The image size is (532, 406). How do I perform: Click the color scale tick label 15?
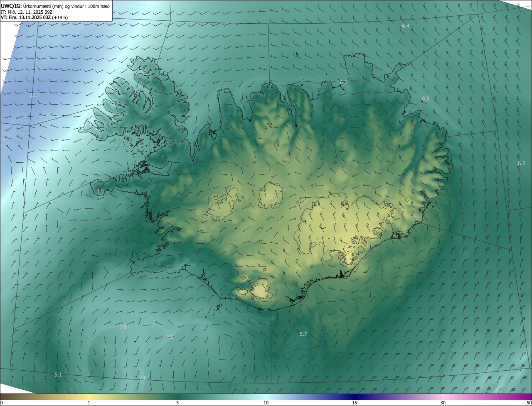(x=355, y=403)
